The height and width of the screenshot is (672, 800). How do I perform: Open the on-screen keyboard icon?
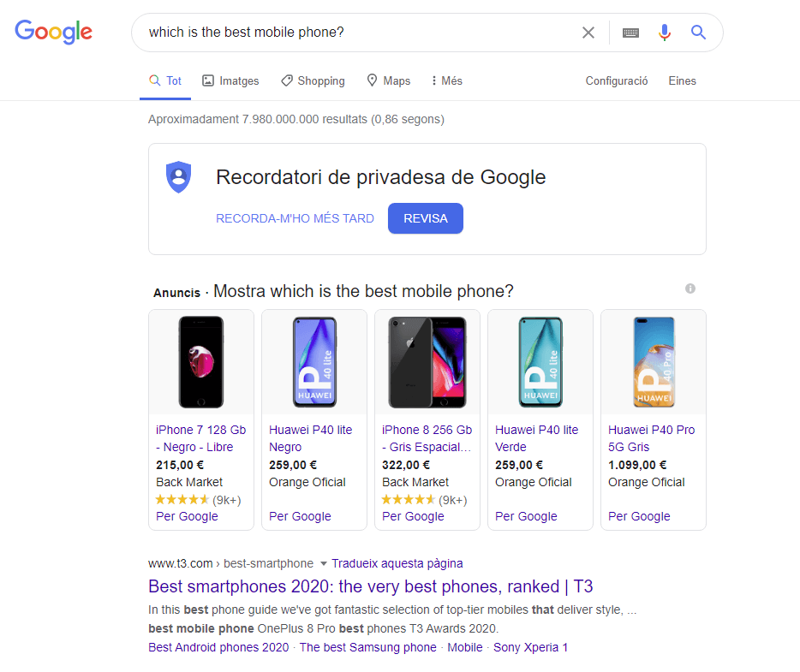pos(631,33)
